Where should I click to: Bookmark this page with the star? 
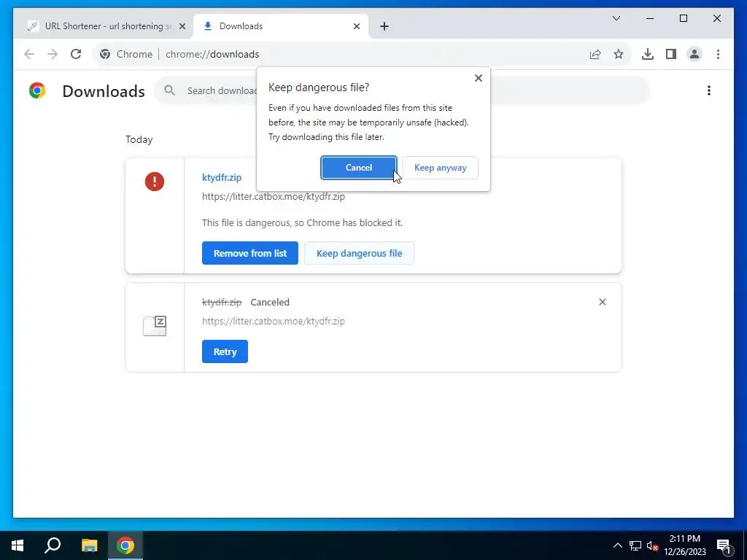coord(619,54)
